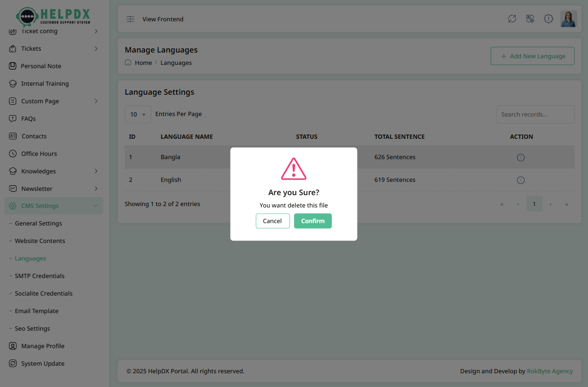Click the Tickets sidebar icon
This screenshot has width=588, height=387.
[x=13, y=48]
